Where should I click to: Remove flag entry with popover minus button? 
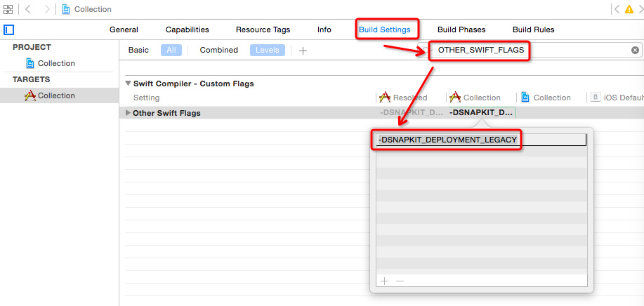pyautogui.click(x=400, y=281)
